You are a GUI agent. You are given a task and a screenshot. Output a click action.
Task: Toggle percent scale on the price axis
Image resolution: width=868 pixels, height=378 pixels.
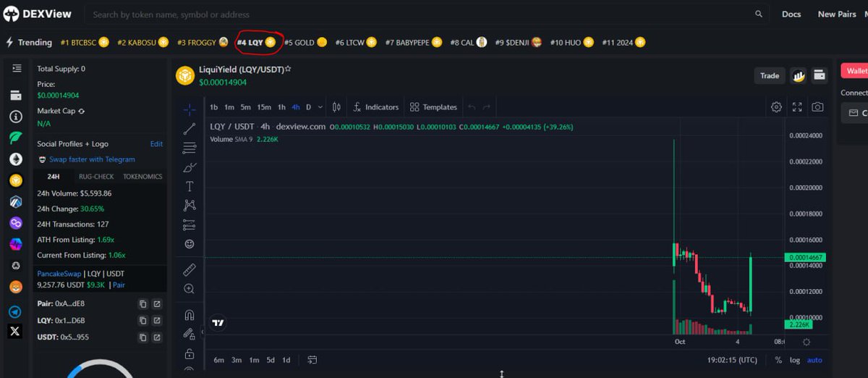tap(778, 360)
